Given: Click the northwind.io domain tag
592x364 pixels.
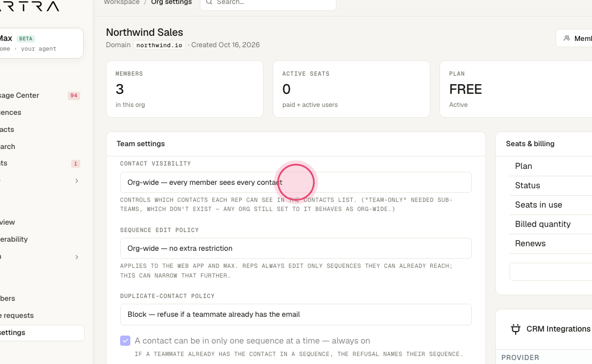Looking at the screenshot, I should point(159,45).
